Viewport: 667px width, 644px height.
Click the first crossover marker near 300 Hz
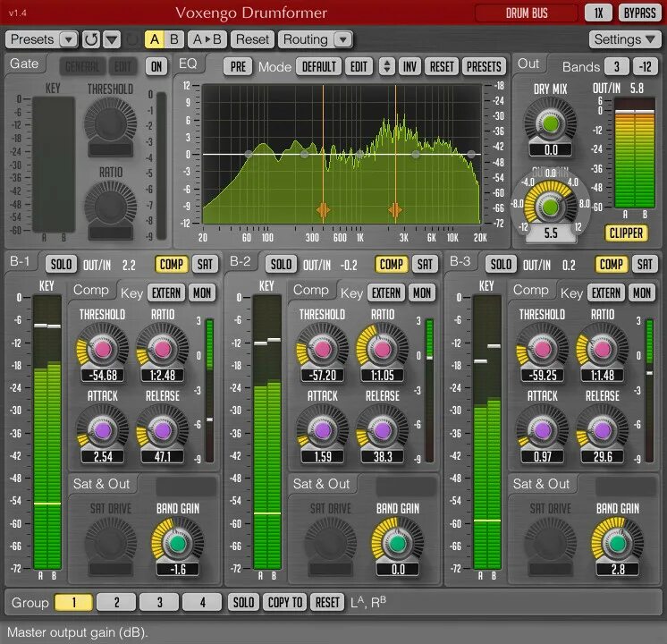tap(323, 210)
